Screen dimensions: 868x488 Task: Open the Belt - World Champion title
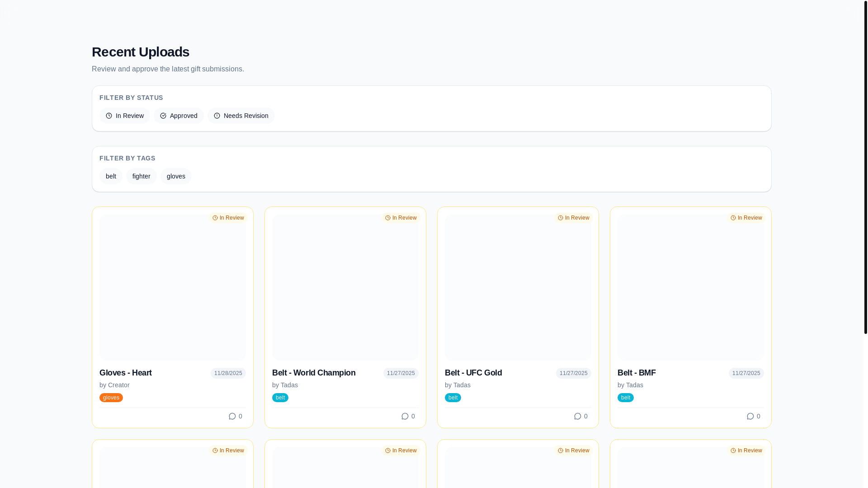[x=314, y=373]
